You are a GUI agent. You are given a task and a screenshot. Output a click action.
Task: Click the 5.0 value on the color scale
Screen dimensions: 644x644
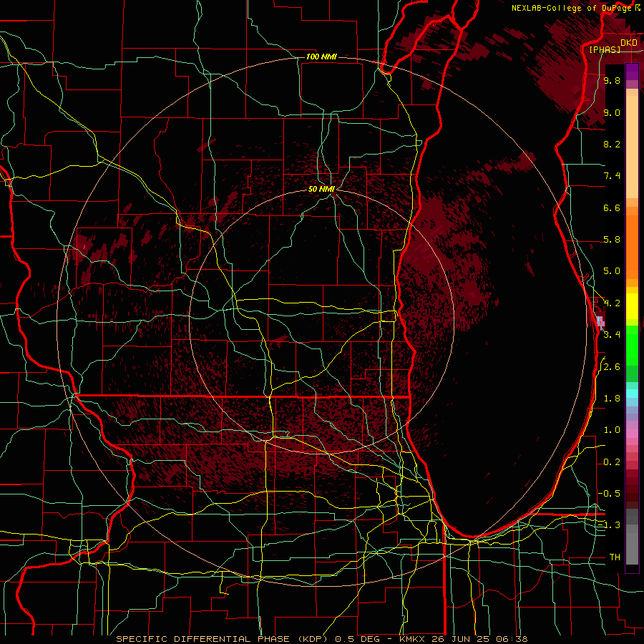(612, 271)
